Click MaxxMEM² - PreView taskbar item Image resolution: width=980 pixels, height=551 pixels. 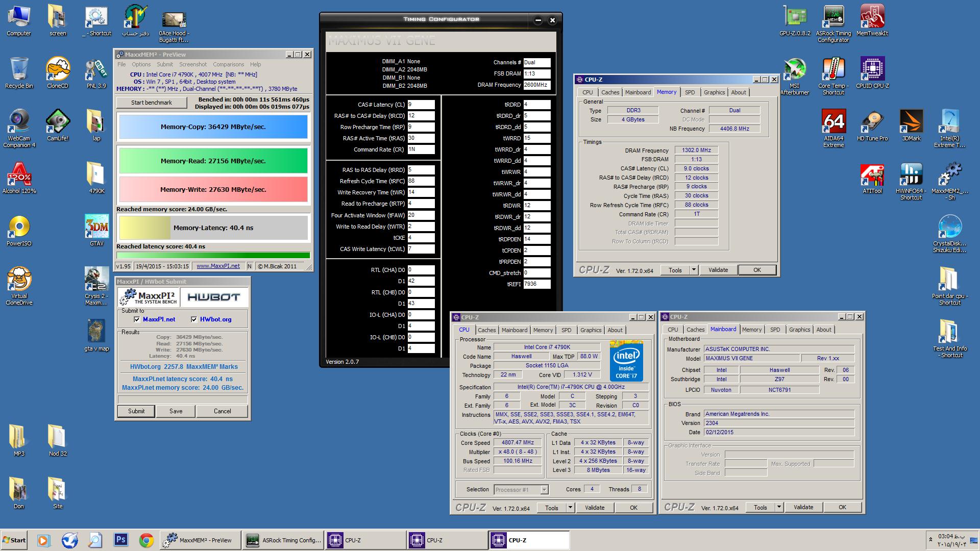[x=201, y=540]
